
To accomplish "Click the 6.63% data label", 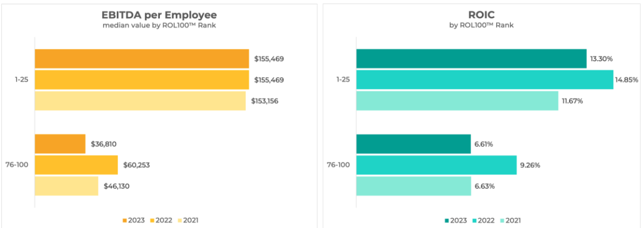I will (x=484, y=186).
